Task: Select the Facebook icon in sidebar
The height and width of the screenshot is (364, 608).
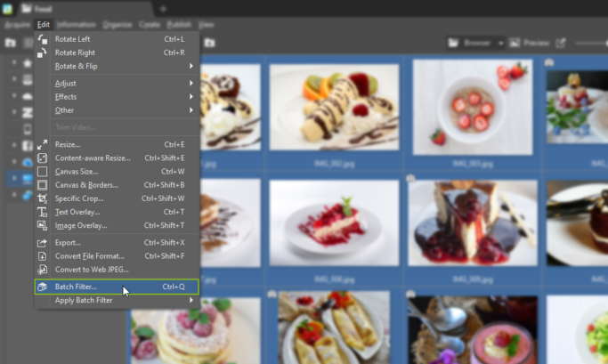Action: tap(27, 146)
